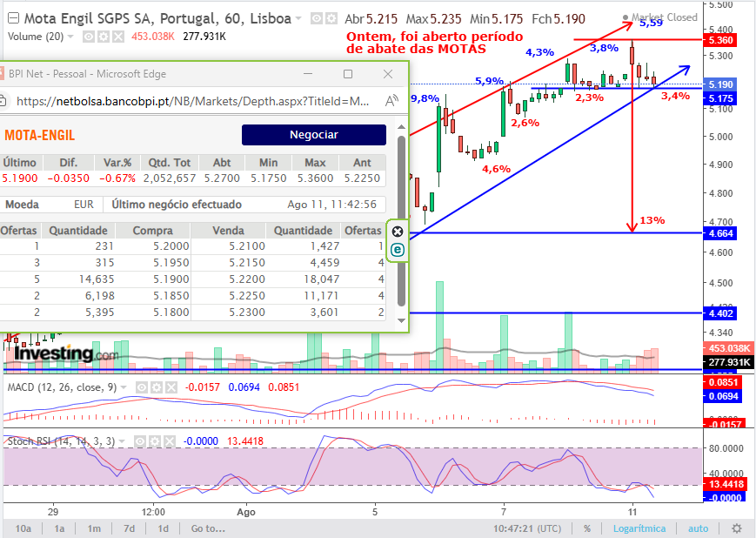The image size is (756, 538).
Task: Open chart settings gear in bottom bar
Action: pos(736,528)
